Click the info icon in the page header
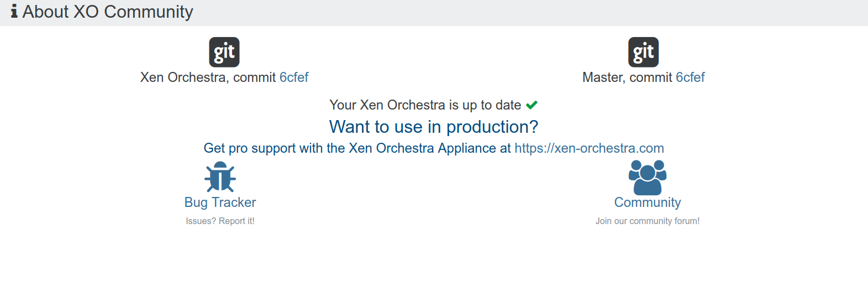The width and height of the screenshot is (868, 296). pyautogui.click(x=14, y=12)
